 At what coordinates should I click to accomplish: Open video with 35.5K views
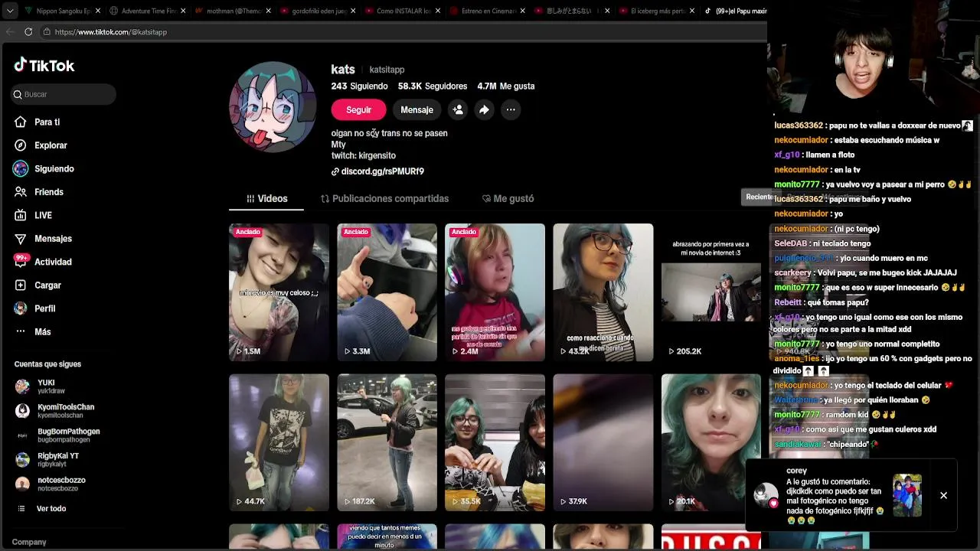tap(495, 442)
